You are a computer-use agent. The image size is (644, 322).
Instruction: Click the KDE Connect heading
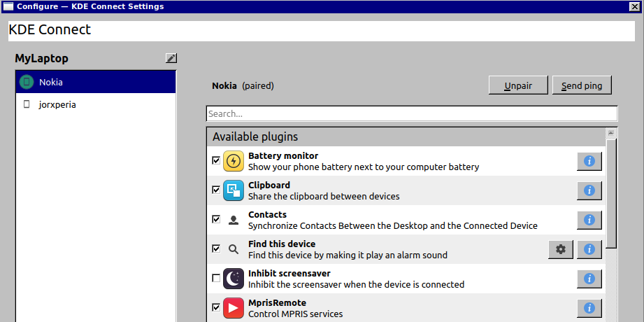50,30
